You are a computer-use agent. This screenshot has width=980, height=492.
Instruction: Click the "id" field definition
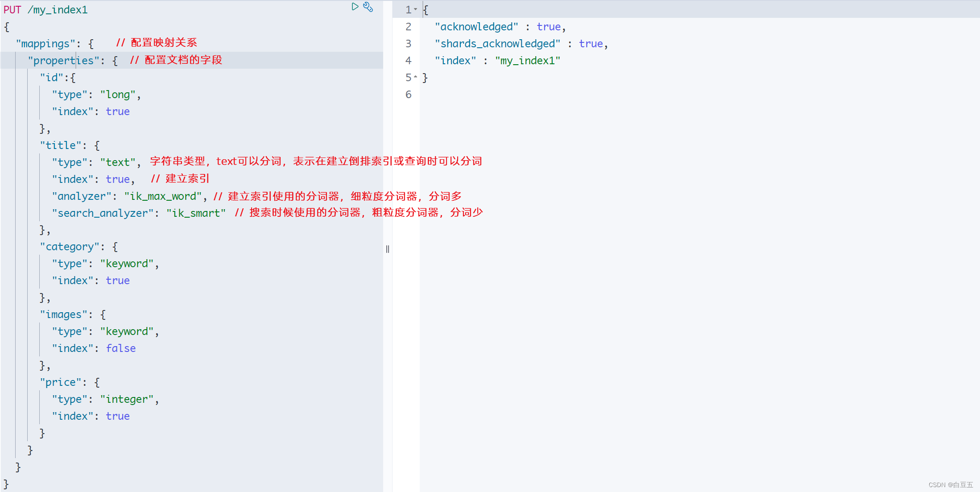coord(52,78)
